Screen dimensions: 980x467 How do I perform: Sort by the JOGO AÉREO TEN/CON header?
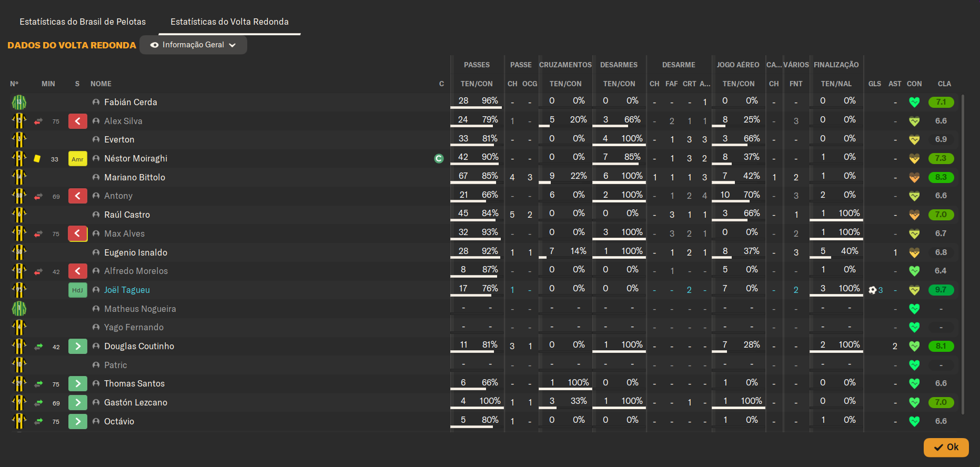(739, 84)
